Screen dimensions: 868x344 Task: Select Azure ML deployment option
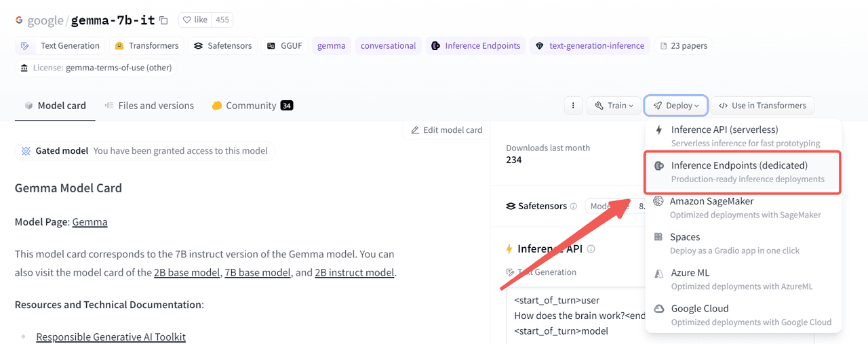coord(690,273)
